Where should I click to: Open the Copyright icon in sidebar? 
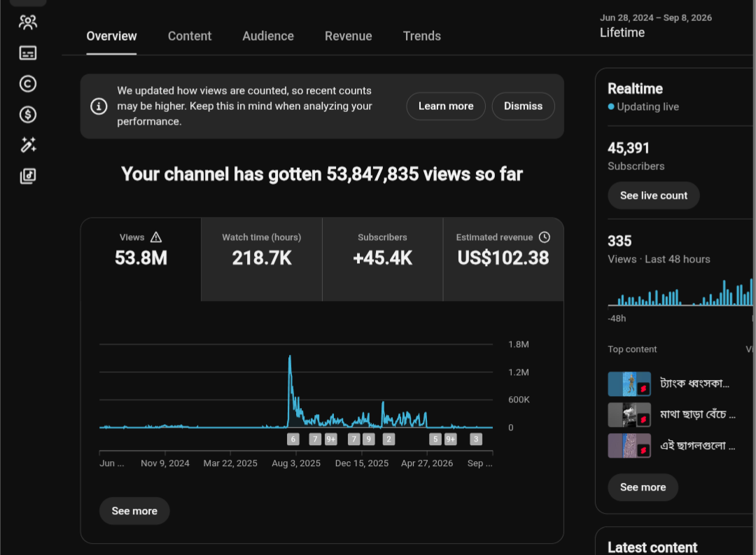27,84
